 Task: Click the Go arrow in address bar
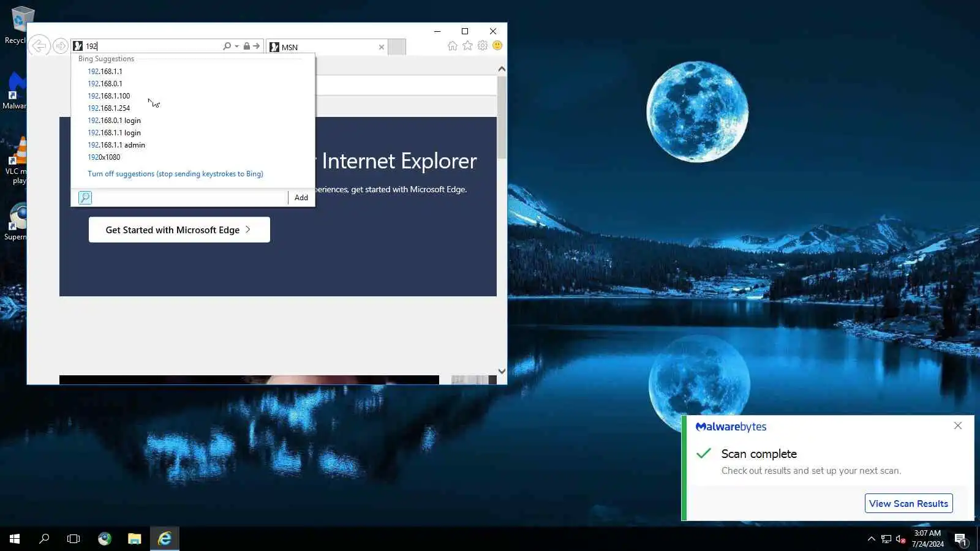pyautogui.click(x=256, y=46)
